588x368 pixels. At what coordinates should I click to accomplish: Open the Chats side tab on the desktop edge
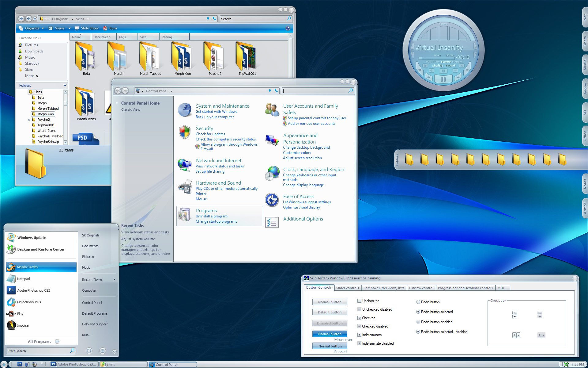[x=585, y=41]
